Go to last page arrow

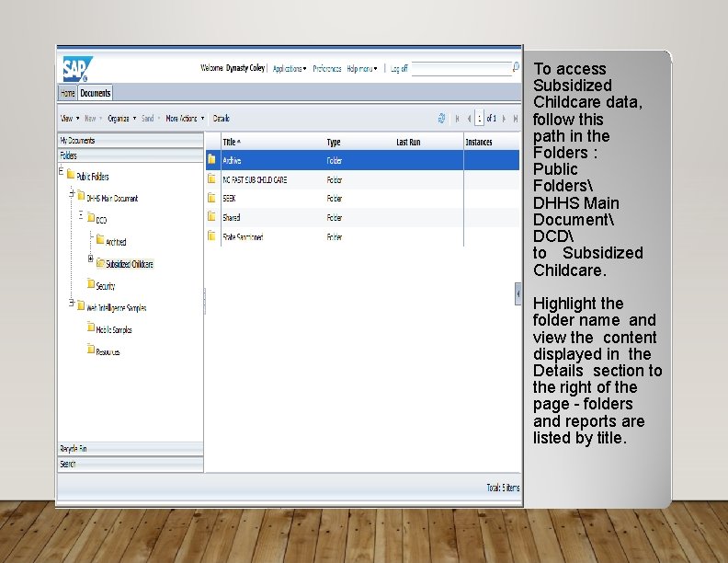(x=516, y=119)
